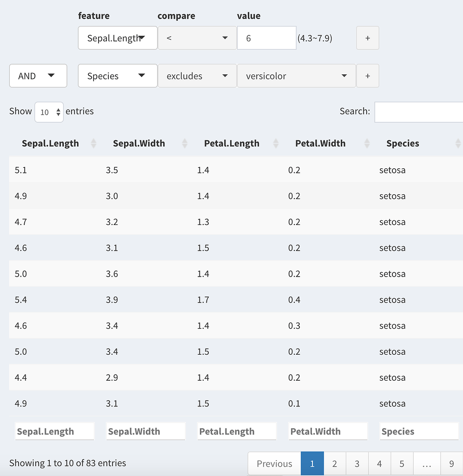This screenshot has width=463, height=476.
Task: Open the less-than compare dropdown
Action: tap(197, 38)
